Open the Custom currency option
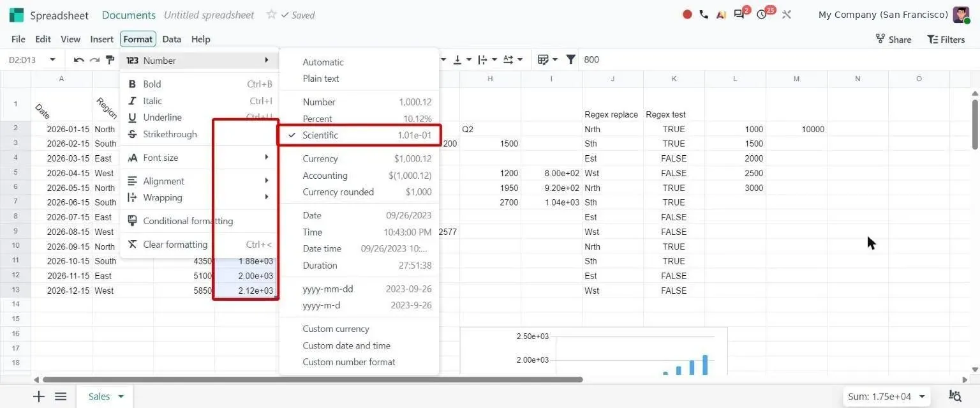980x408 pixels. pos(359,329)
